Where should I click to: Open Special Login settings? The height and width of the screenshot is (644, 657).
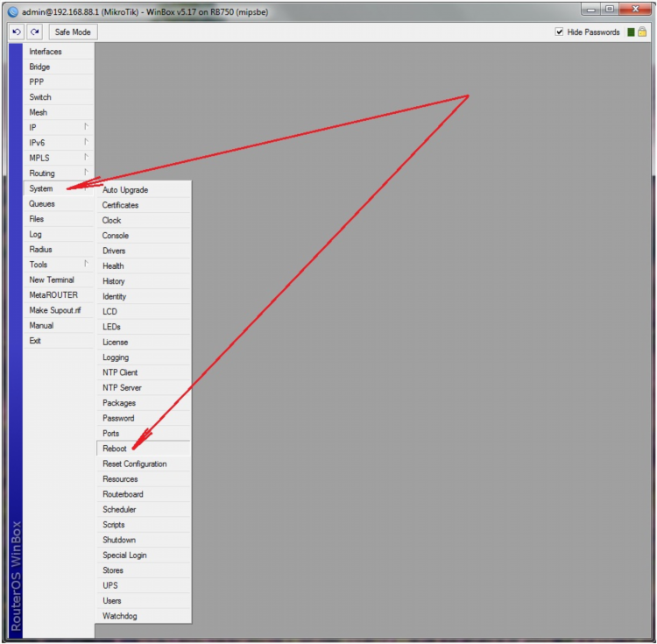144,556
